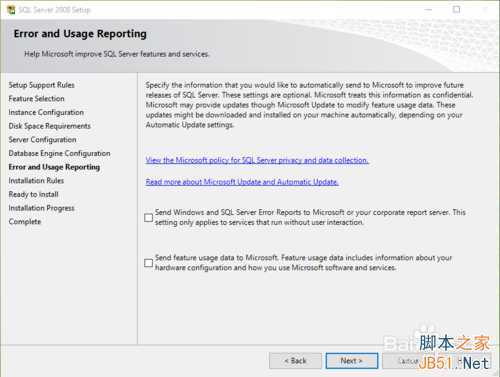The height and width of the screenshot is (377, 500).
Task: Click the Send feature usage data description text
Action: [x=303, y=263]
